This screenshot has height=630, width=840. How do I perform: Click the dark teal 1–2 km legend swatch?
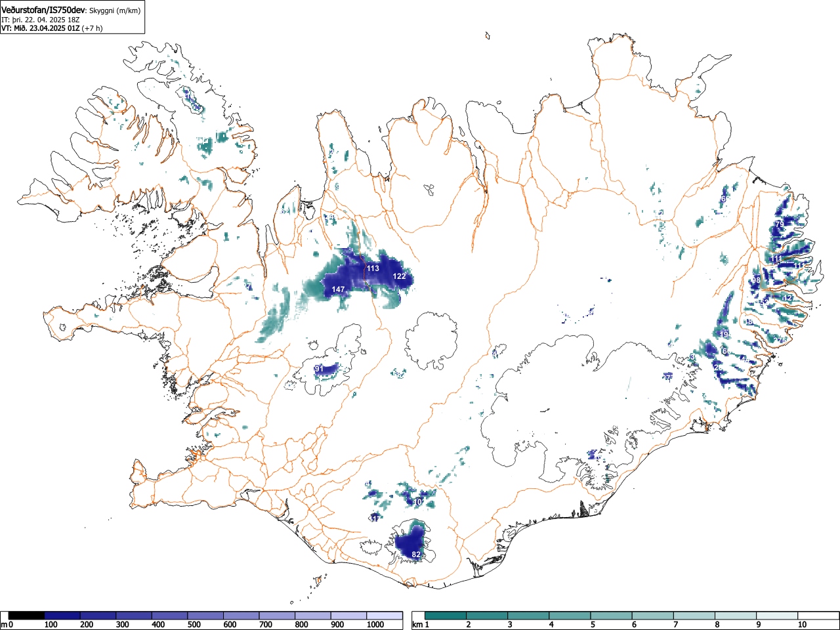click(446, 616)
